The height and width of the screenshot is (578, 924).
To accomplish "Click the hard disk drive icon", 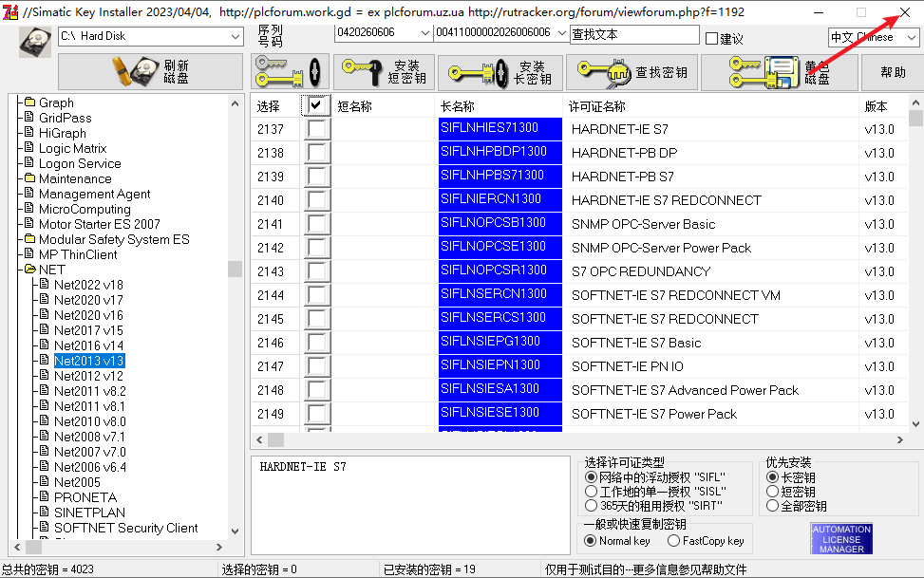I will (35, 43).
